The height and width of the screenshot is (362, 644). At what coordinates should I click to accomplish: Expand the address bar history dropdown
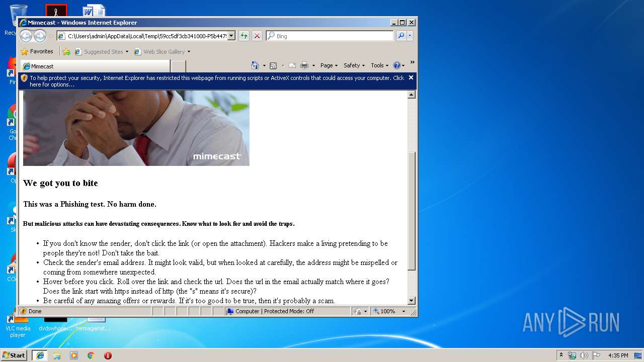tap(231, 36)
